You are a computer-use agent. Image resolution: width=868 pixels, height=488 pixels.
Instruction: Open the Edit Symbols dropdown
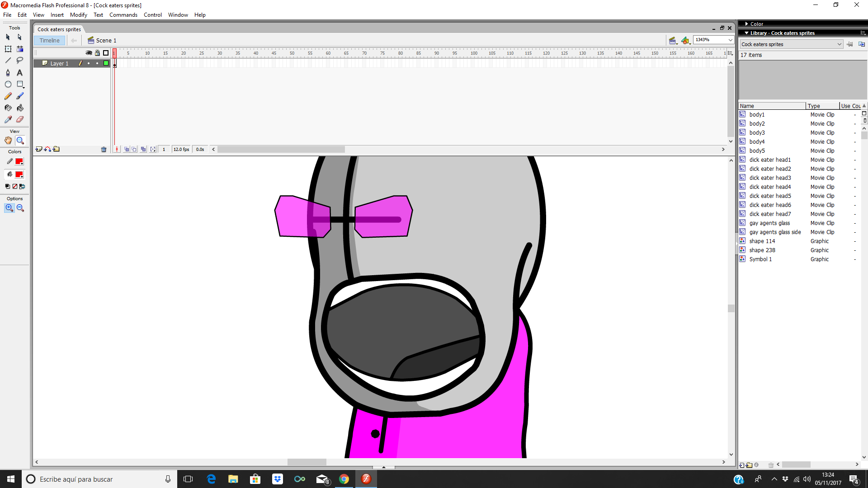pos(686,41)
